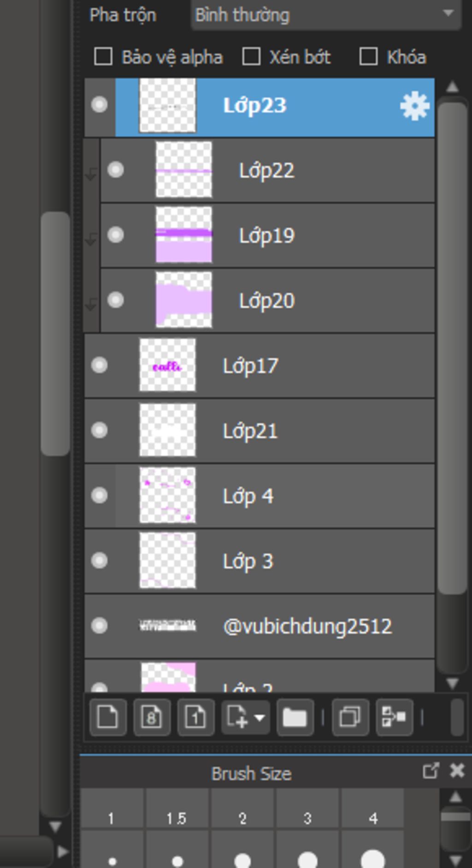Pop out the Brush Size panel

pos(431,771)
